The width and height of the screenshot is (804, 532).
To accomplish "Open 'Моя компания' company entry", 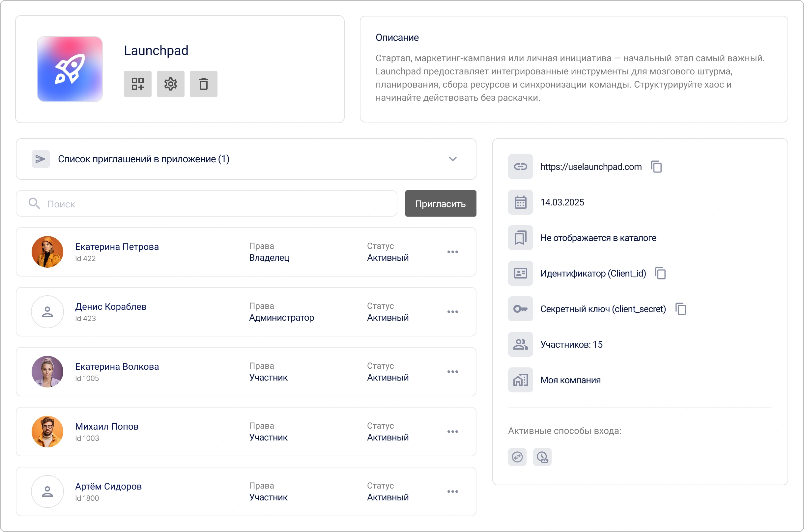I will (570, 380).
